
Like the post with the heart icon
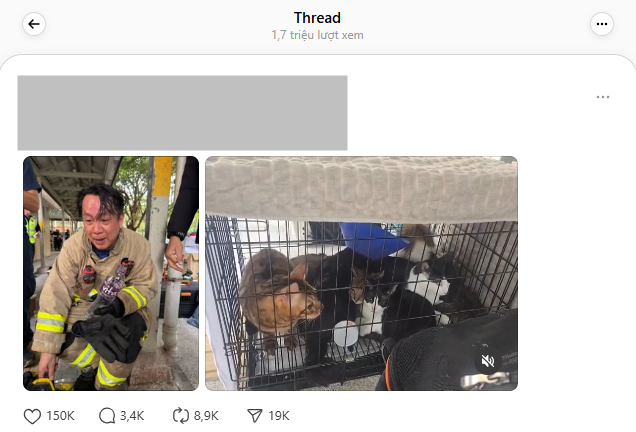click(32, 416)
